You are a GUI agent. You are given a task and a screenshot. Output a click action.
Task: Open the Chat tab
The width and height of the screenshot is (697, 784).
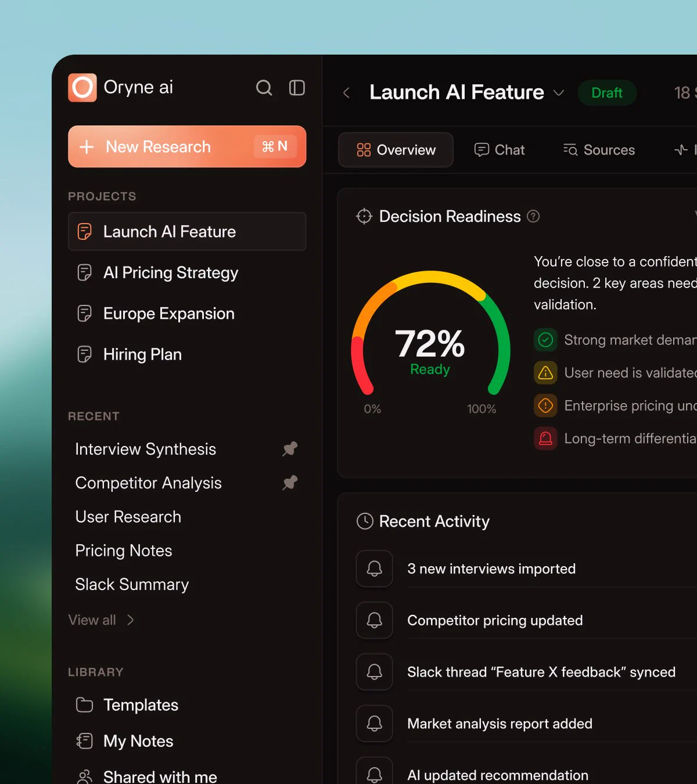(x=500, y=150)
